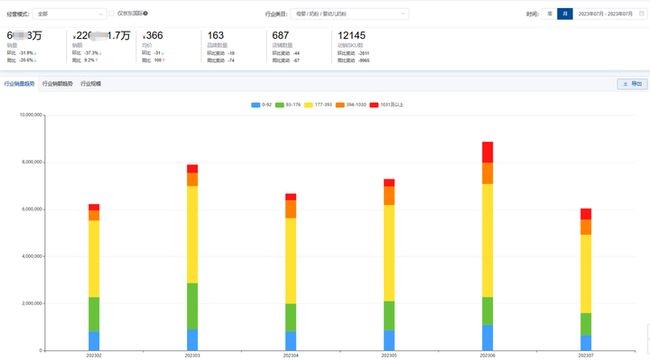650x361 pixels.
Task: Toggle the orange 394-1030 legend swatch
Action: [x=340, y=105]
